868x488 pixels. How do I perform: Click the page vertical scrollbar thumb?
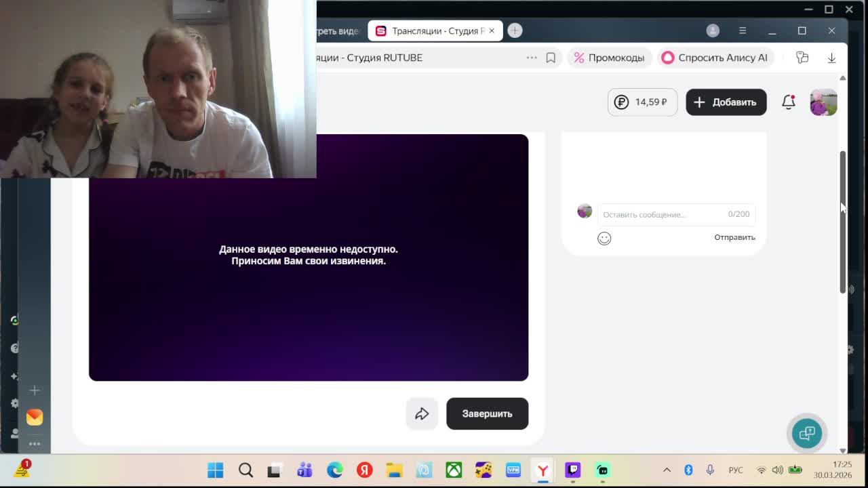(x=843, y=222)
